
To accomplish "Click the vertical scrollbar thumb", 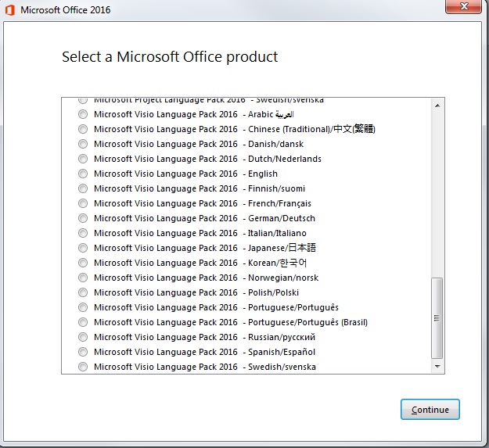I will click(437, 318).
